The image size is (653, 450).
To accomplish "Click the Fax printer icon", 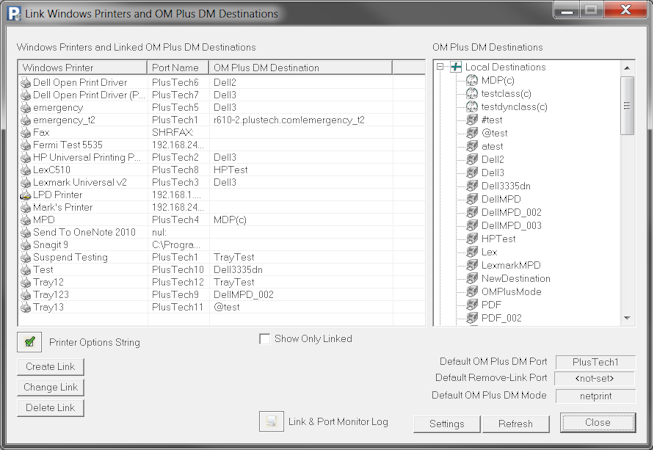I will point(26,132).
